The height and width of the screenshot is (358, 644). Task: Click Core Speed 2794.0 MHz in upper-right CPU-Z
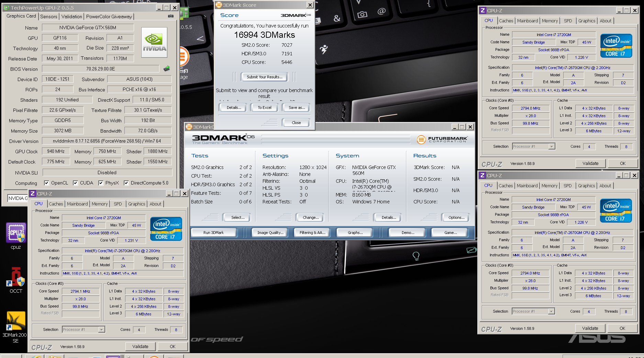tap(530, 108)
